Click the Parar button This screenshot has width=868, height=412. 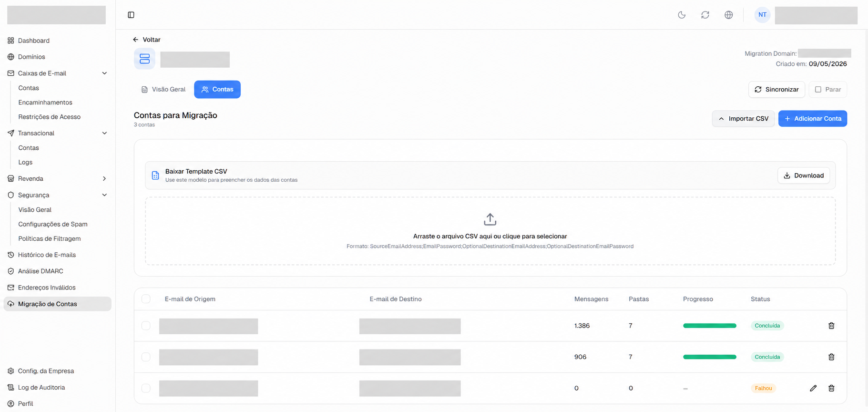point(827,89)
